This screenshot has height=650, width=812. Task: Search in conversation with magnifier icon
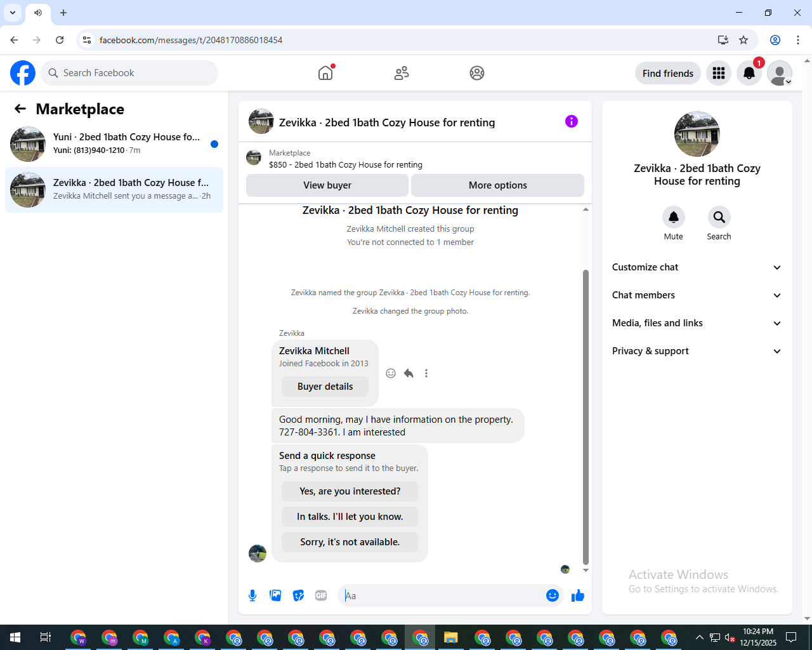719,217
